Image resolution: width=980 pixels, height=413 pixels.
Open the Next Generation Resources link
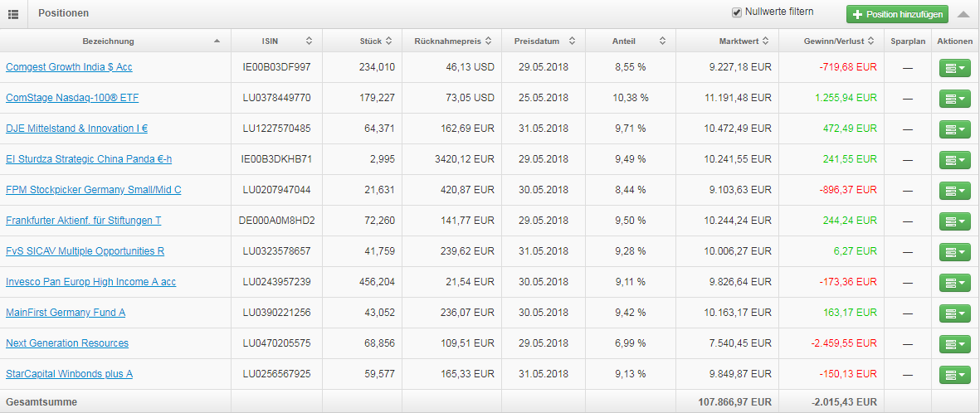tap(67, 343)
